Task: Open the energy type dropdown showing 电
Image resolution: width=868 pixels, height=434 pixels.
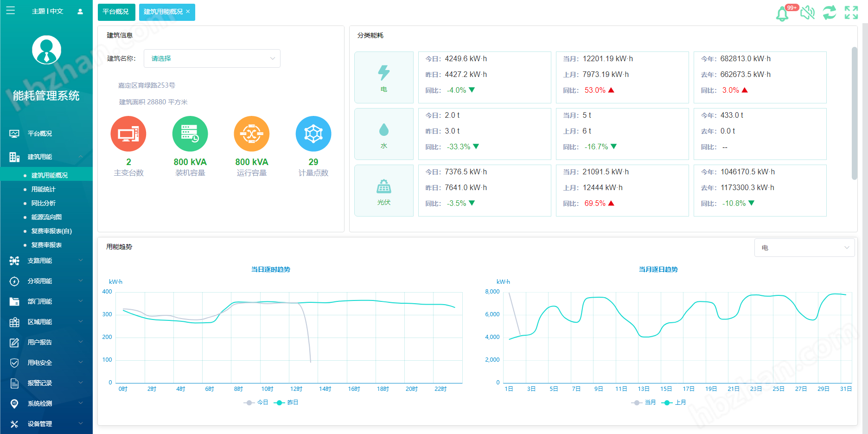Action: click(x=804, y=248)
